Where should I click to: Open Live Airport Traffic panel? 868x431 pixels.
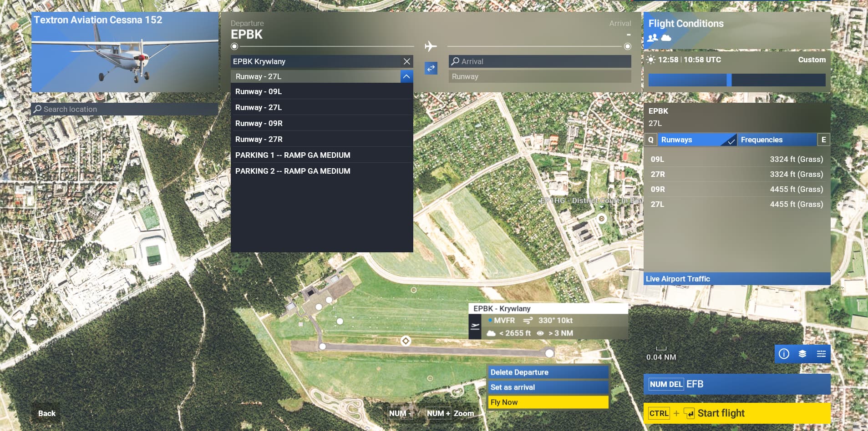[737, 279]
